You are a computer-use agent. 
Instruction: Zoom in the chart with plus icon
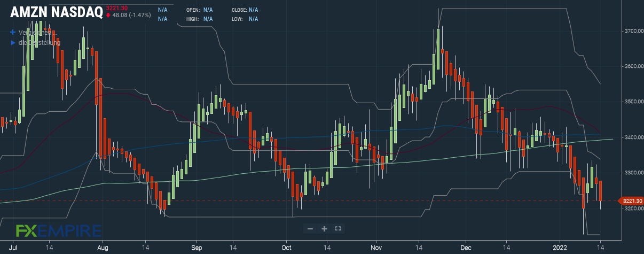tap(324, 228)
